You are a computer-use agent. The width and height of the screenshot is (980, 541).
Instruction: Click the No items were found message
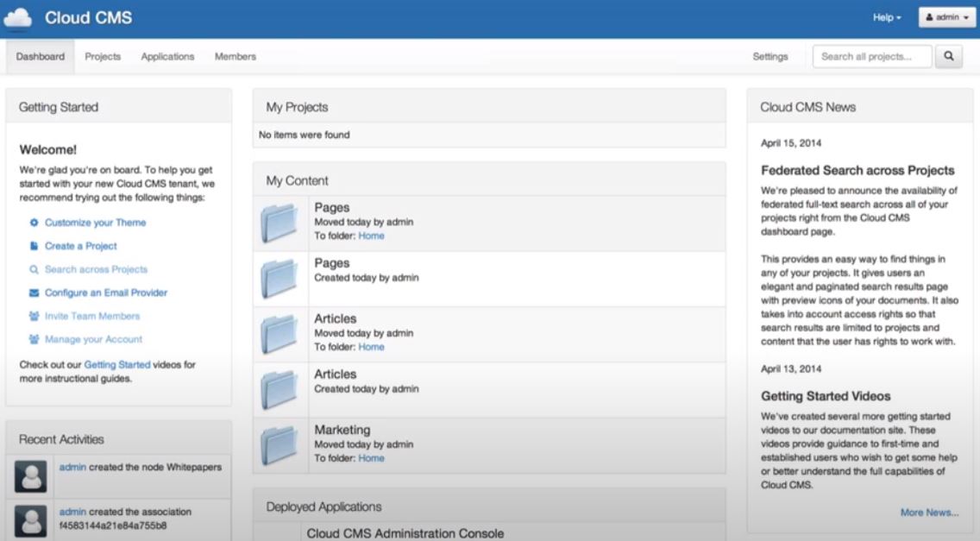[x=305, y=135]
